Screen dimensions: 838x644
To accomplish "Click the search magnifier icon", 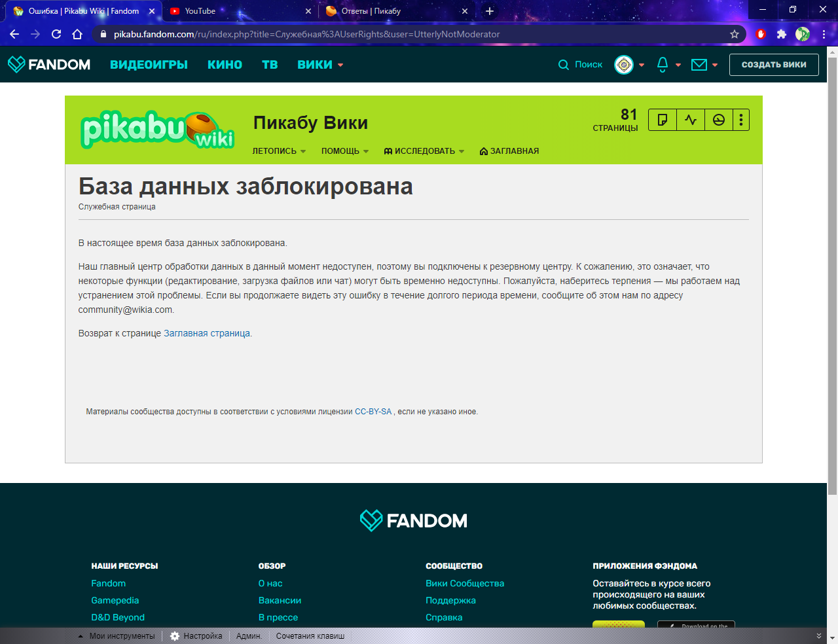I will (563, 65).
